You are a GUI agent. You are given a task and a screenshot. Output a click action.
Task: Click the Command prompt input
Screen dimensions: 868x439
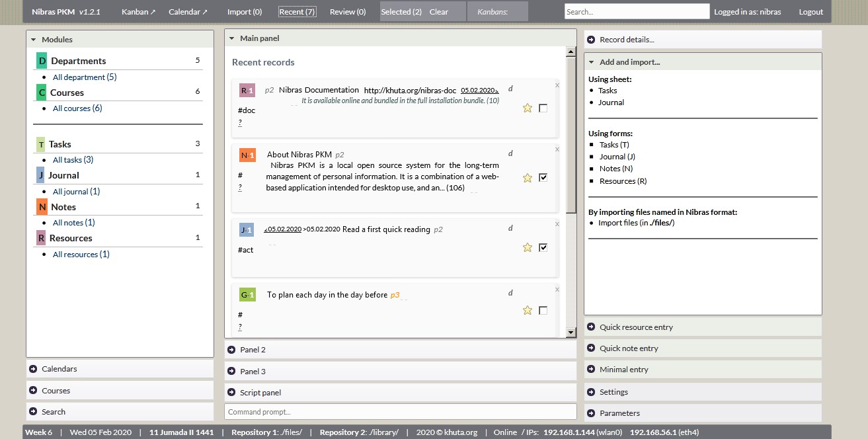[400, 412]
